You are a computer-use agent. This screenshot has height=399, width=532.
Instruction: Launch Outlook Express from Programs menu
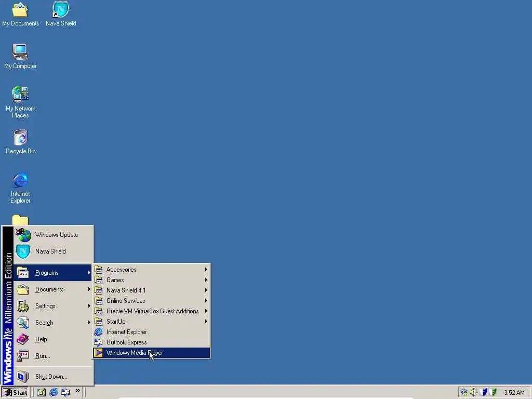[151, 342]
